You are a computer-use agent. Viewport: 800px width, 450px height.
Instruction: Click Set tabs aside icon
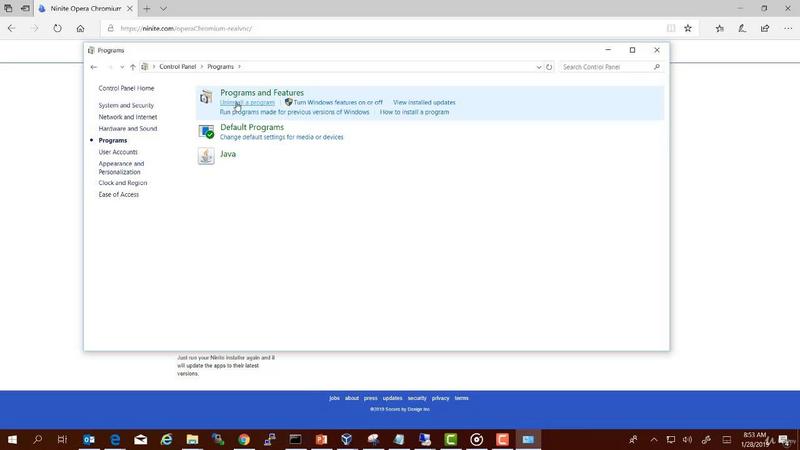pos(24,9)
